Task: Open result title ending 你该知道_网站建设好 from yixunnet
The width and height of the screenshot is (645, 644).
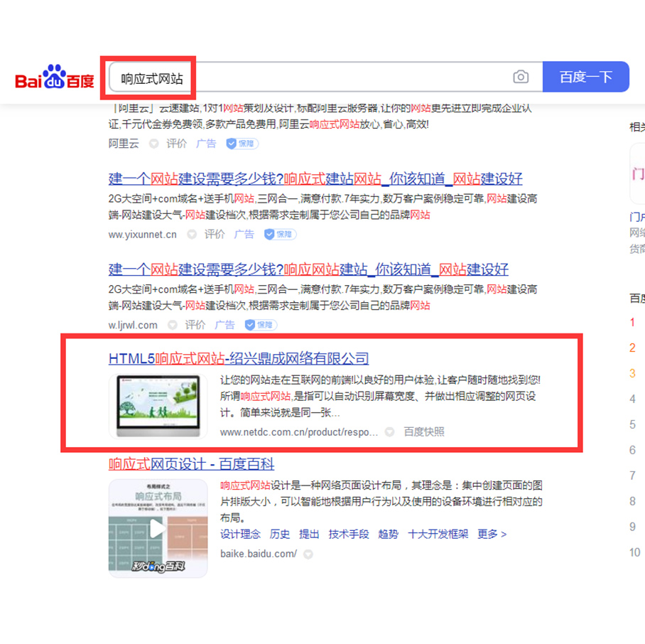Action: [x=315, y=179]
